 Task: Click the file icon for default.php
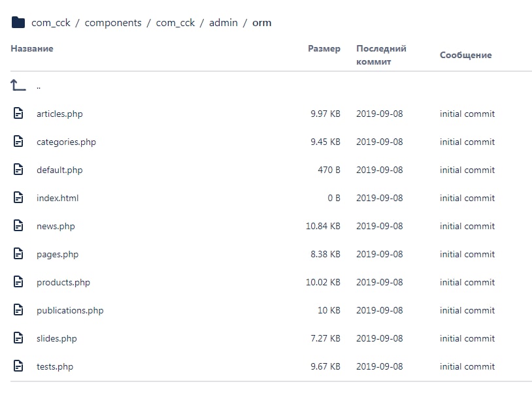click(x=18, y=170)
